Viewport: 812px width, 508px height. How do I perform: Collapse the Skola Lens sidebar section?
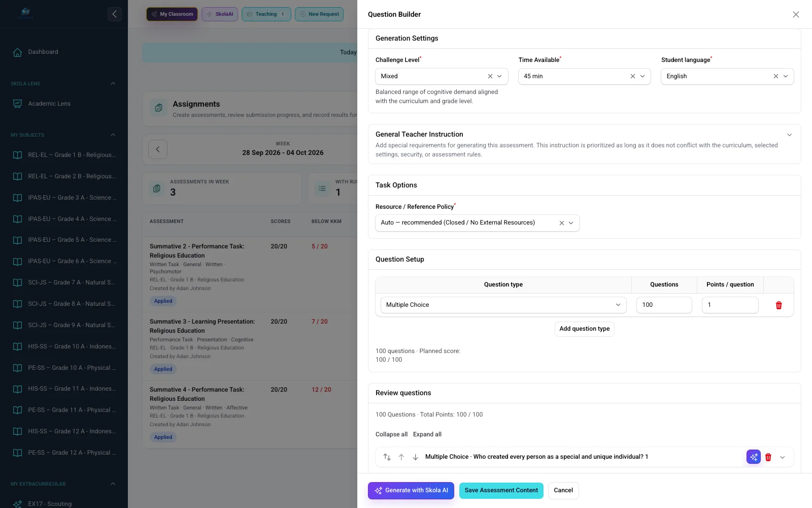(113, 83)
